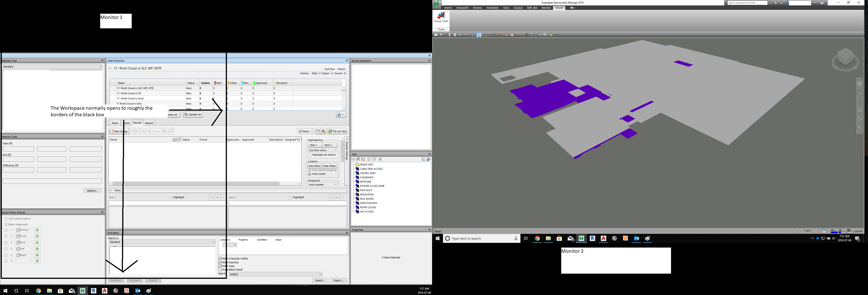Image resolution: width=868 pixels, height=295 pixels.
Task: Open the Review ribbon tab
Action: point(477,7)
